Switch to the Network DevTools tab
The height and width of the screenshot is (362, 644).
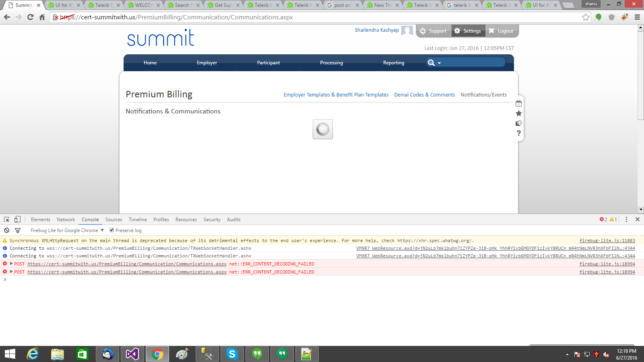pos(66,220)
